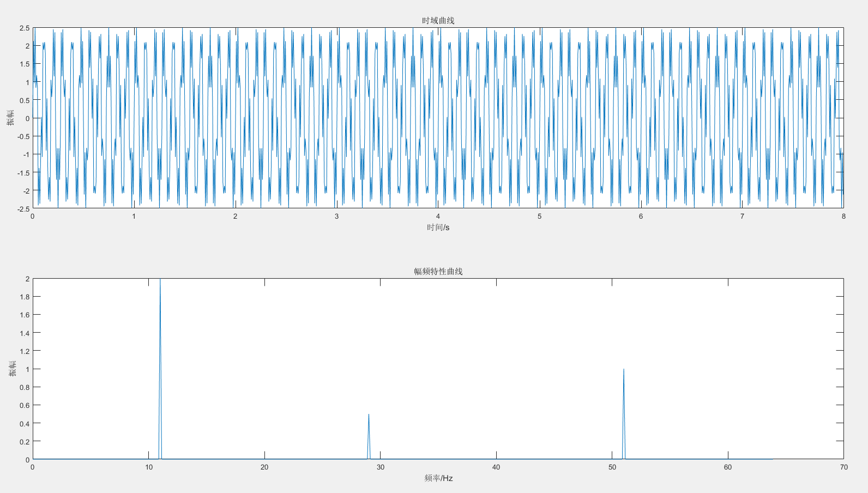868x493 pixels.
Task: Click the "0.6" tick label on the spectrum y-axis
Action: pos(25,406)
